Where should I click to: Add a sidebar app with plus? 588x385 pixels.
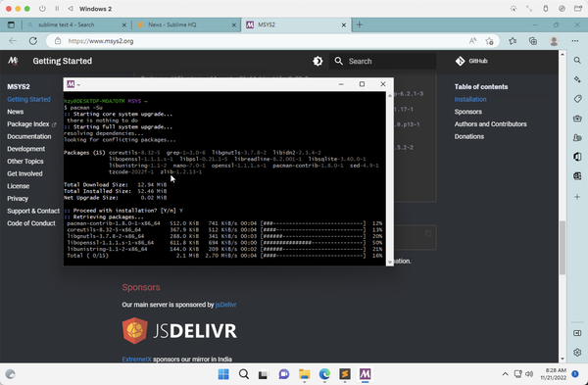tap(577, 197)
